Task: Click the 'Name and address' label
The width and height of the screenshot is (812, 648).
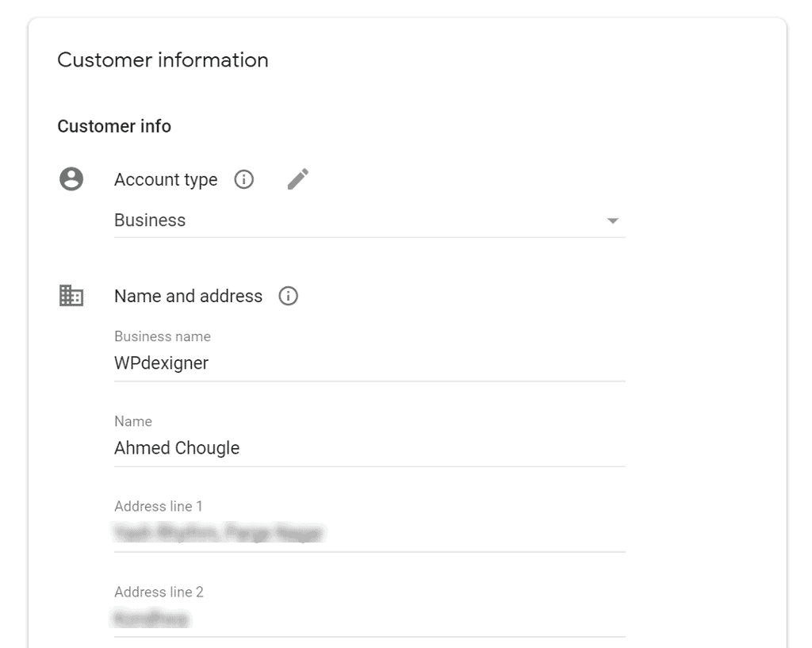Action: pyautogui.click(x=188, y=297)
